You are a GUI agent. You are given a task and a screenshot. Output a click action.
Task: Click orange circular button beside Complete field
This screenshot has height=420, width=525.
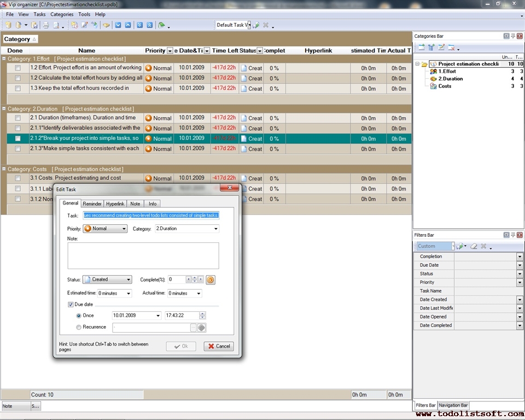(x=211, y=279)
